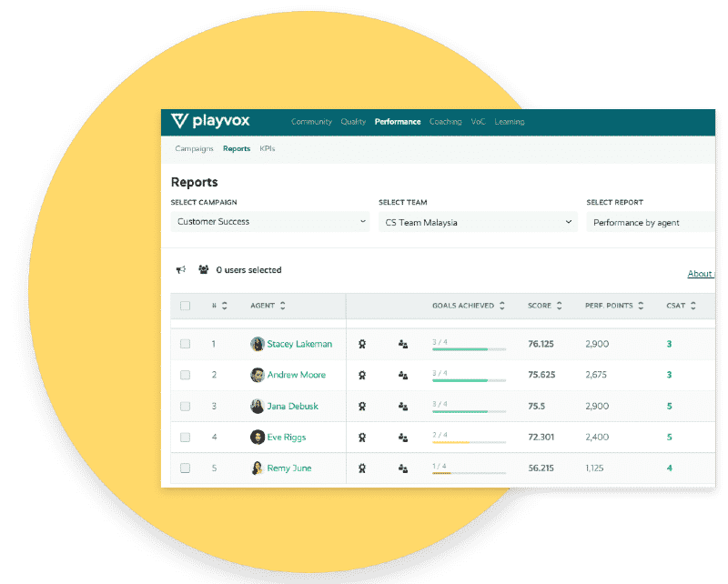Click Stacey Lakeman's 3/4 goals progress bar

[x=469, y=349]
